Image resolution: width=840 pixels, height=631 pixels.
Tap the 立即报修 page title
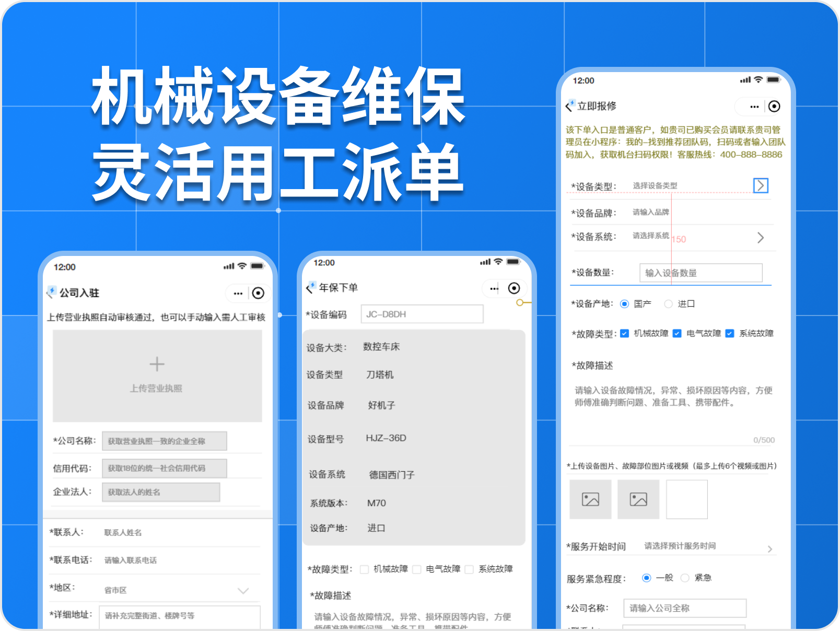click(597, 106)
